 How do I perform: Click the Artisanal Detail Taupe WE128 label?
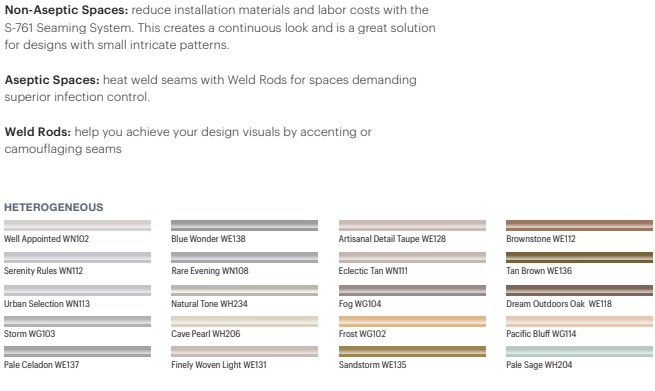392,239
